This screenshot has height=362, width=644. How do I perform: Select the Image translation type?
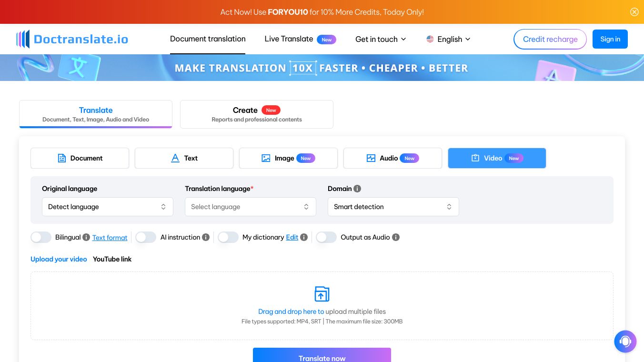click(x=288, y=158)
